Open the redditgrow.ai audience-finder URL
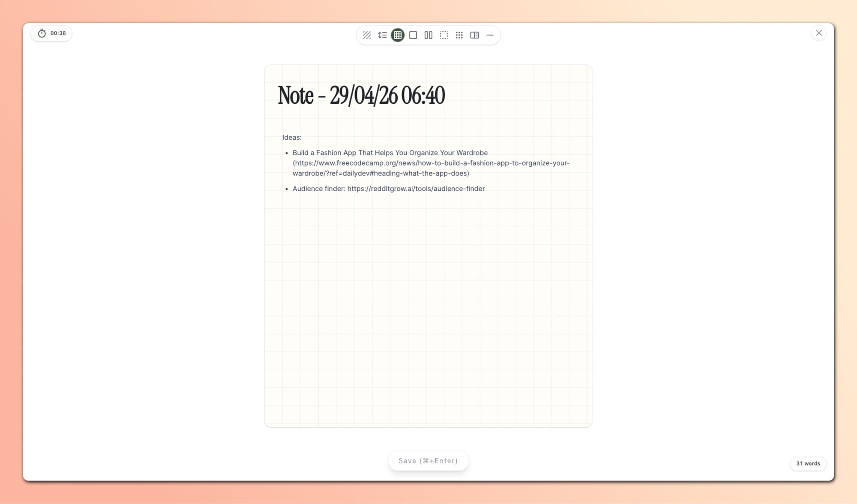Image resolution: width=857 pixels, height=504 pixels. (x=416, y=189)
